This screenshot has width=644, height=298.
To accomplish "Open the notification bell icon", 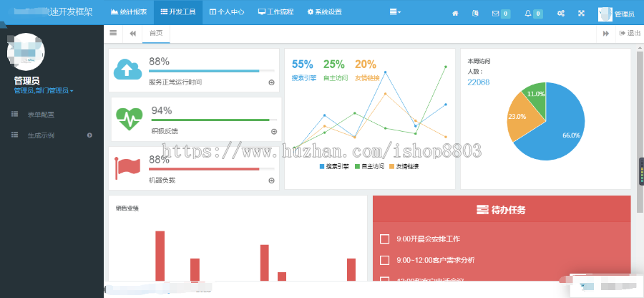I will (528, 14).
